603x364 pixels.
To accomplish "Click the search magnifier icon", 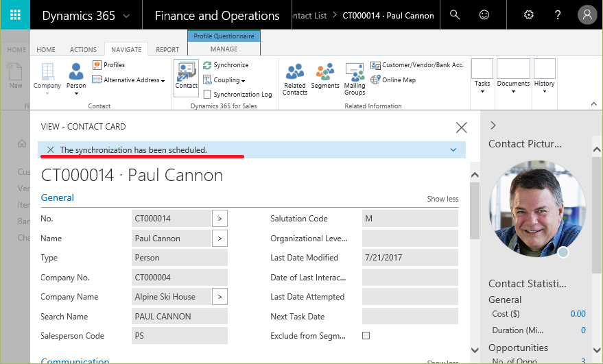I will click(x=455, y=14).
